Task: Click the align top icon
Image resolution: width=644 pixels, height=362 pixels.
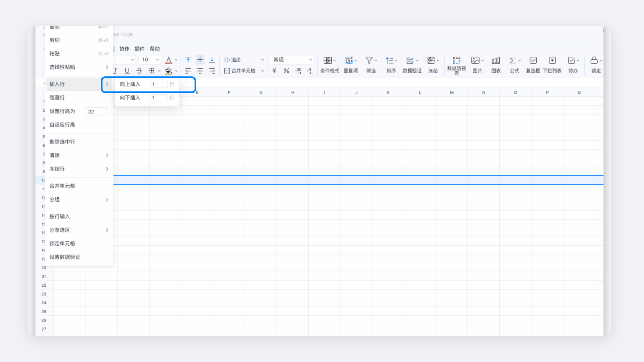Action: pyautogui.click(x=188, y=60)
